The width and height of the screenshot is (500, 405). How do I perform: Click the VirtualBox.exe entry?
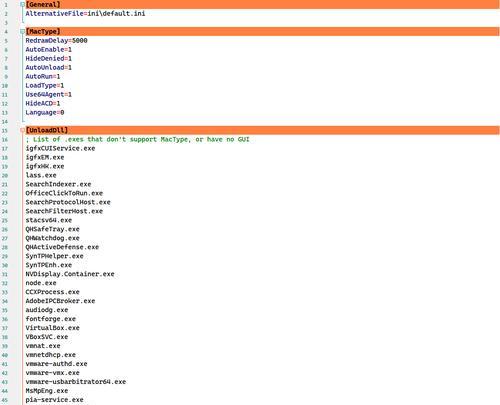(x=53, y=328)
